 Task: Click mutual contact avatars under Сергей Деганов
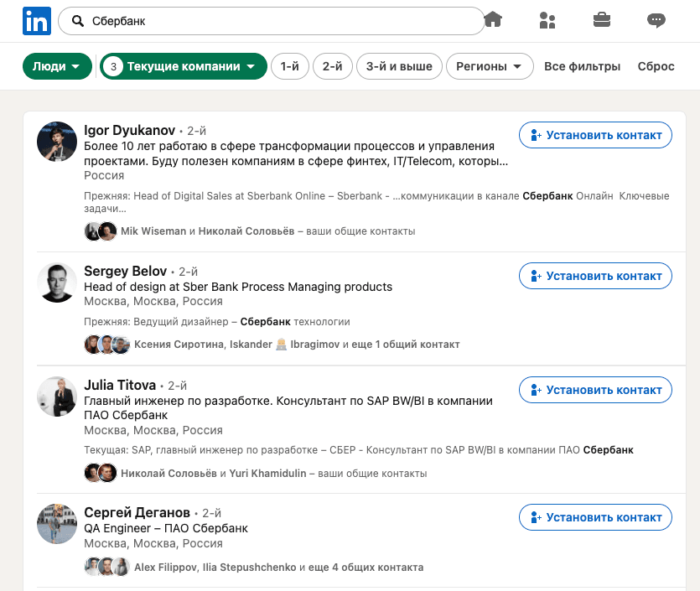point(107,567)
